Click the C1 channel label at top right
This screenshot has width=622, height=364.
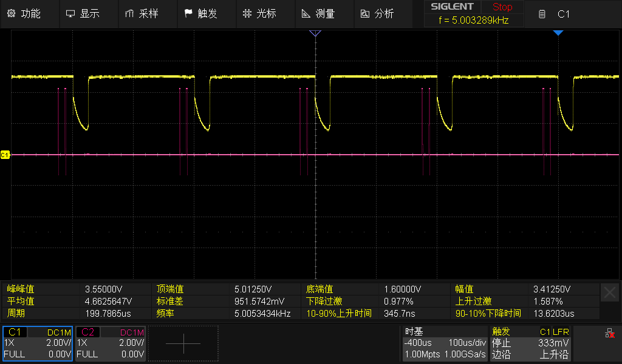tap(563, 14)
